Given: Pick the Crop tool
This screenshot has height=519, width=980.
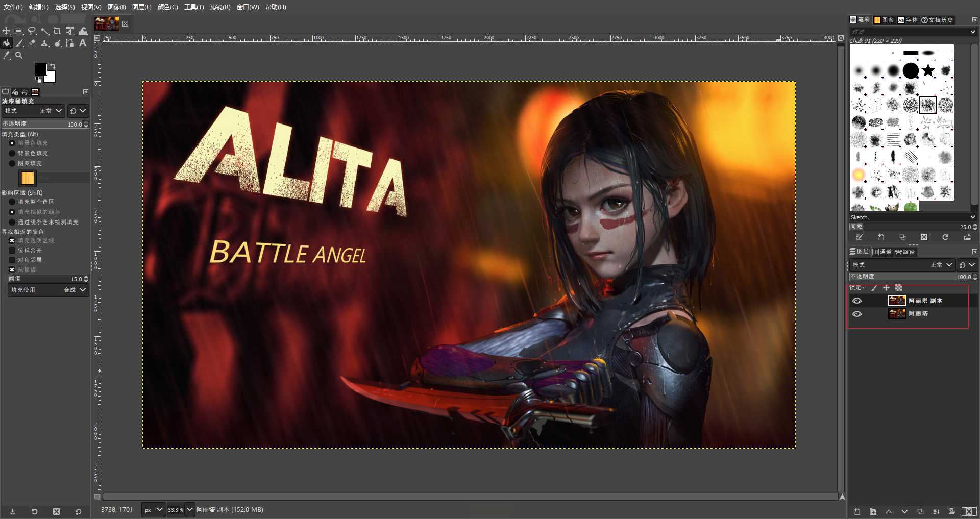Looking at the screenshot, I should tap(57, 31).
